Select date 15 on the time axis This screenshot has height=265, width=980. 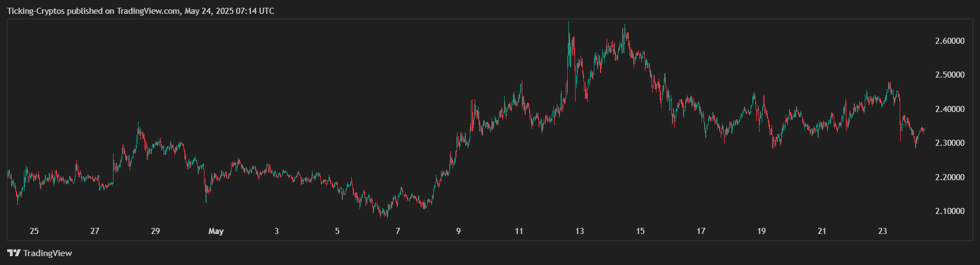click(640, 231)
